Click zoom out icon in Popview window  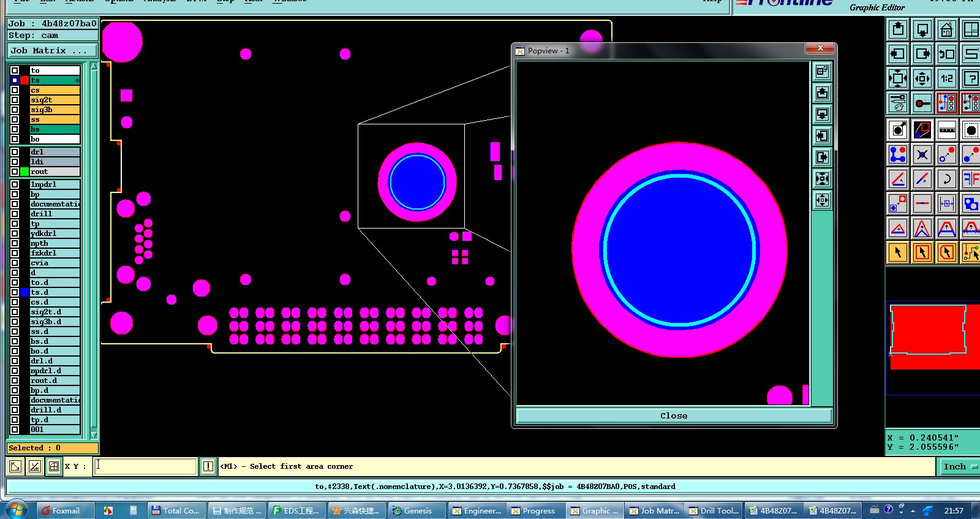[822, 200]
